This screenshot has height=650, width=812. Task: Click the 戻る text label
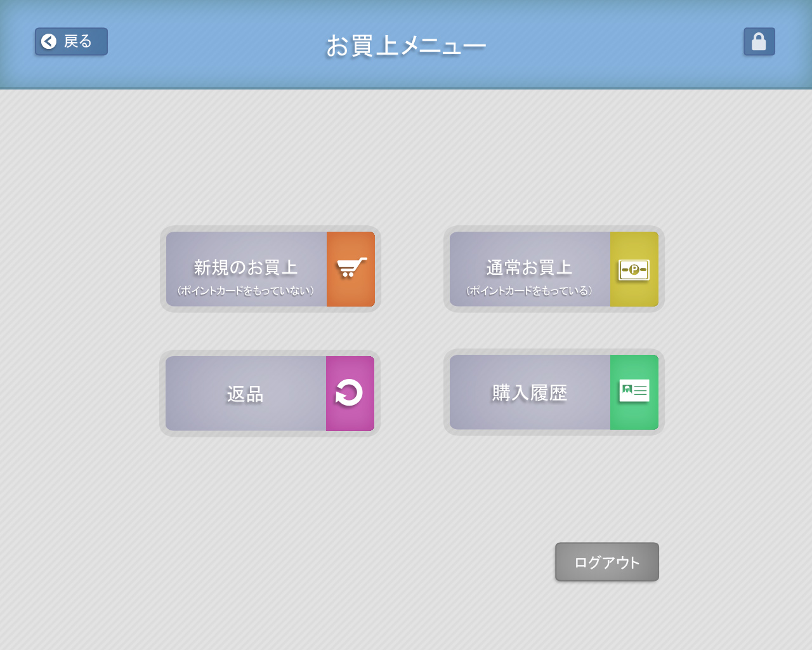click(78, 41)
